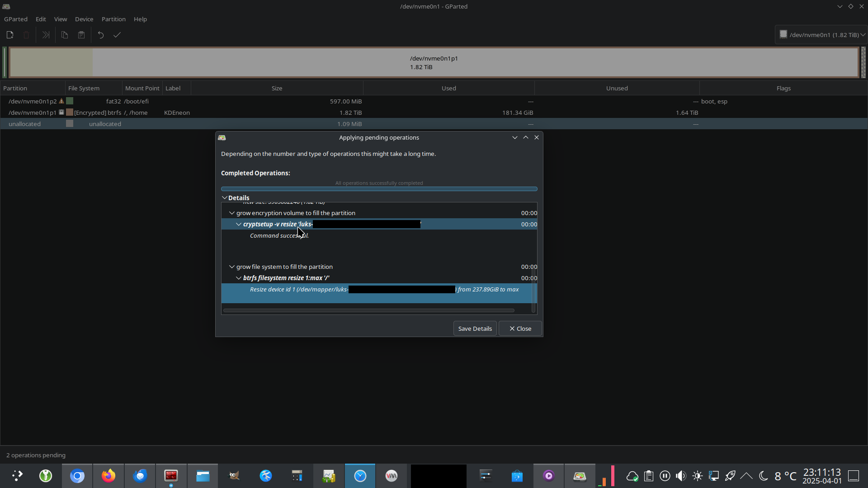The width and height of the screenshot is (868, 488).
Task: Click the Show Desktop icon in the panel
Action: (x=854, y=476)
